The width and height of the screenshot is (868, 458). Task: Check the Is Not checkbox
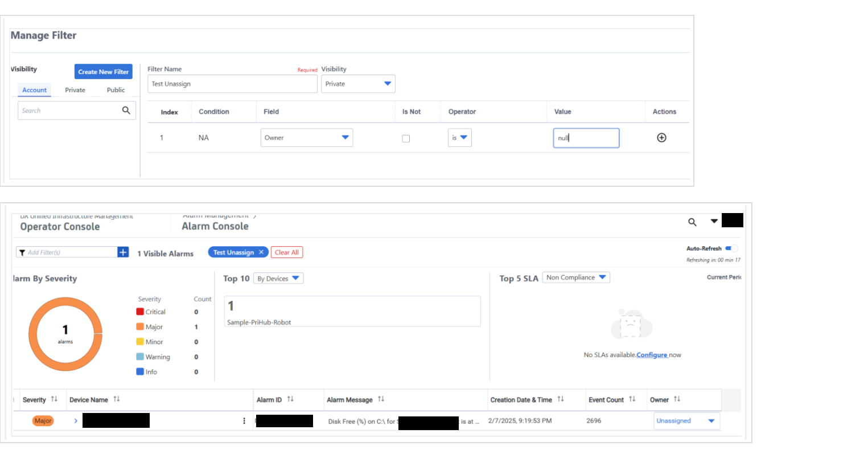point(406,138)
